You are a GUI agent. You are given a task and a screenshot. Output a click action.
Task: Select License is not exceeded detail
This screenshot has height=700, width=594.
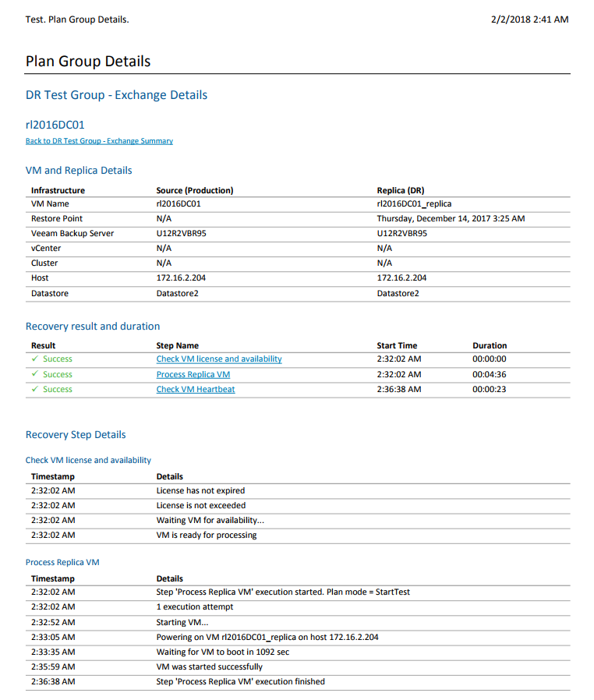click(201, 505)
